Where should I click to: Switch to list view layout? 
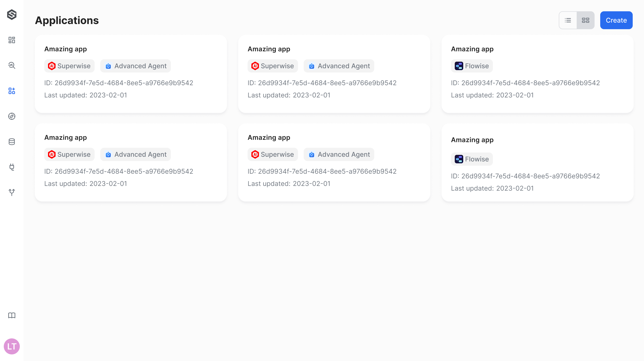click(568, 20)
